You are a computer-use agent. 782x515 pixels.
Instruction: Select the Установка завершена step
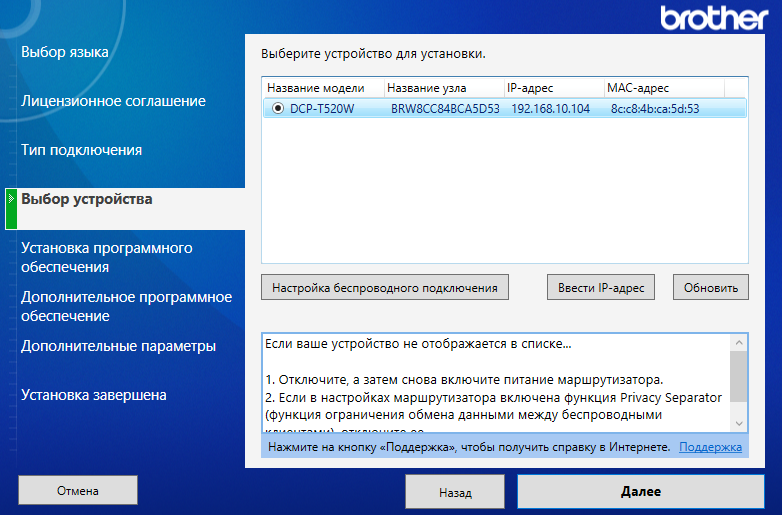[x=94, y=395]
